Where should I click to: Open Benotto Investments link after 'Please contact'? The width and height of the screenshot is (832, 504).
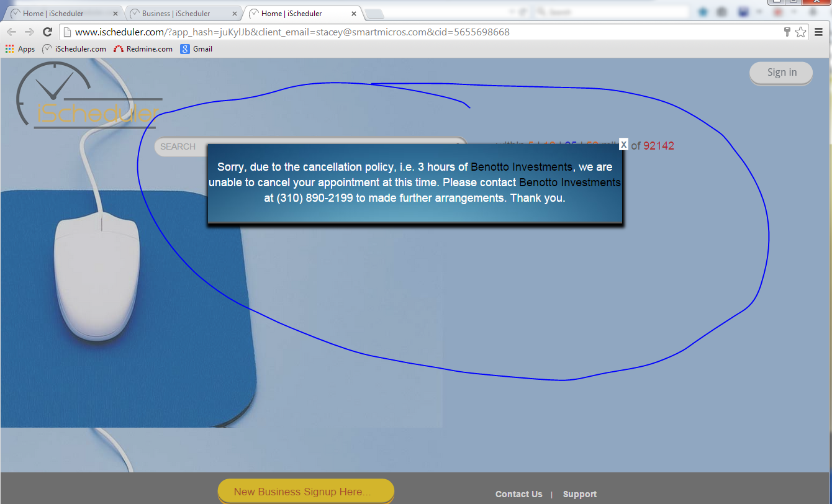point(570,182)
